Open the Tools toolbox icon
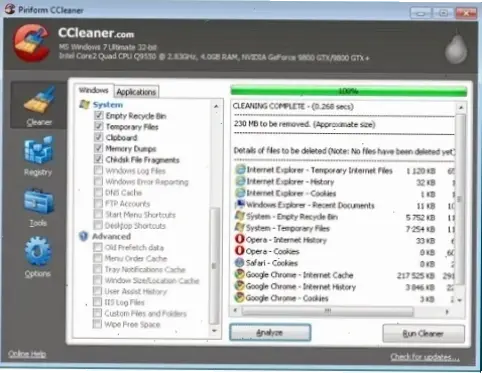 coord(39,201)
